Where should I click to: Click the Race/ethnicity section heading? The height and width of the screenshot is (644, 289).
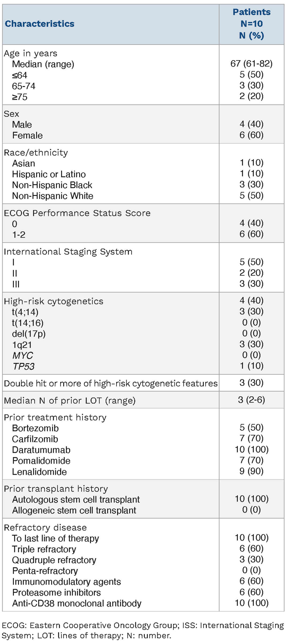pyautogui.click(x=36, y=153)
